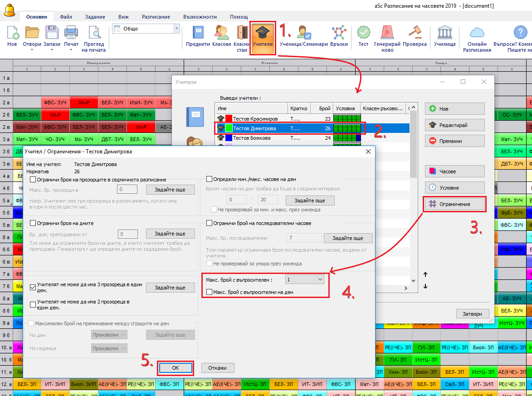This screenshot has height=396, width=532.
Task: Open the Училище (School) icon
Action: pyautogui.click(x=444, y=36)
